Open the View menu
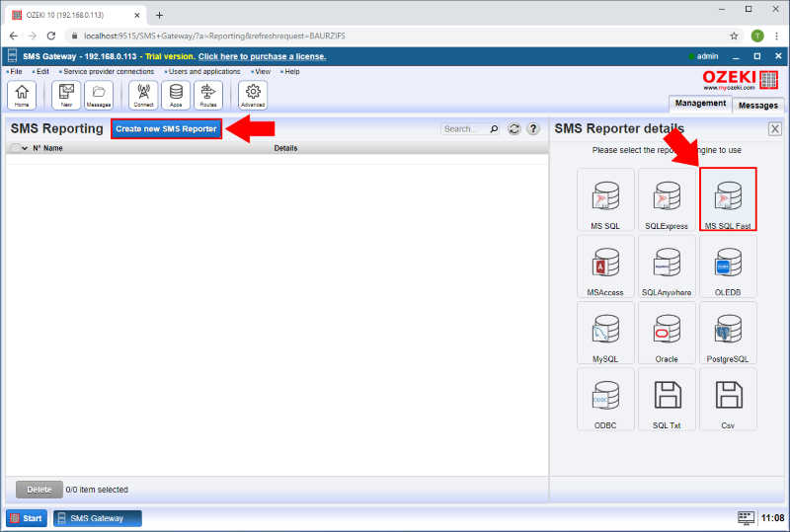This screenshot has height=532, width=790. 263,71
